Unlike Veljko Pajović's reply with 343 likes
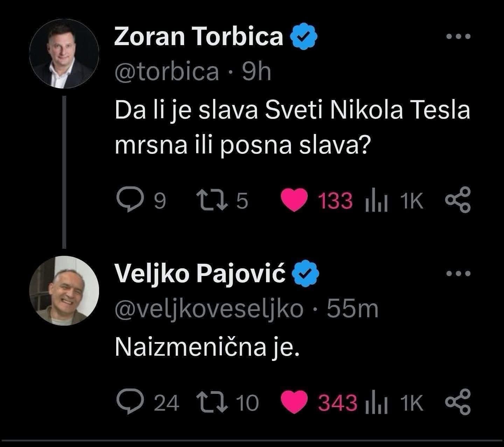This screenshot has width=504, height=447. 295,402
